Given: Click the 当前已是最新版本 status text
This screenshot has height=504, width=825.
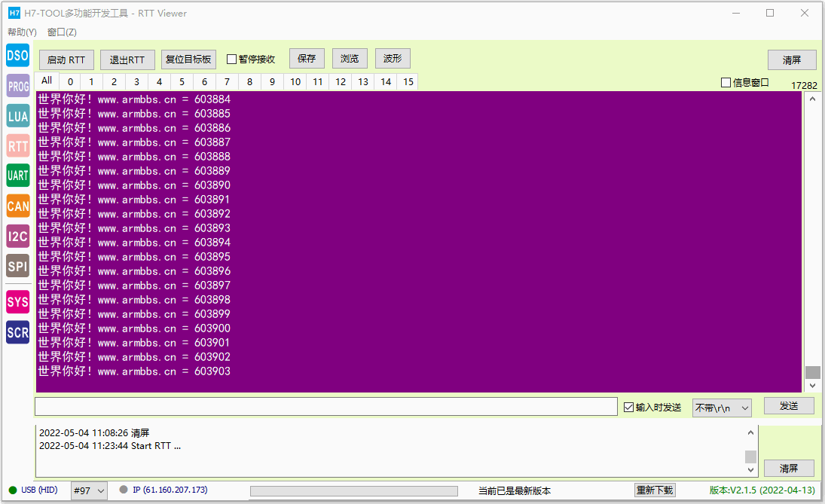Looking at the screenshot, I should [x=515, y=491].
